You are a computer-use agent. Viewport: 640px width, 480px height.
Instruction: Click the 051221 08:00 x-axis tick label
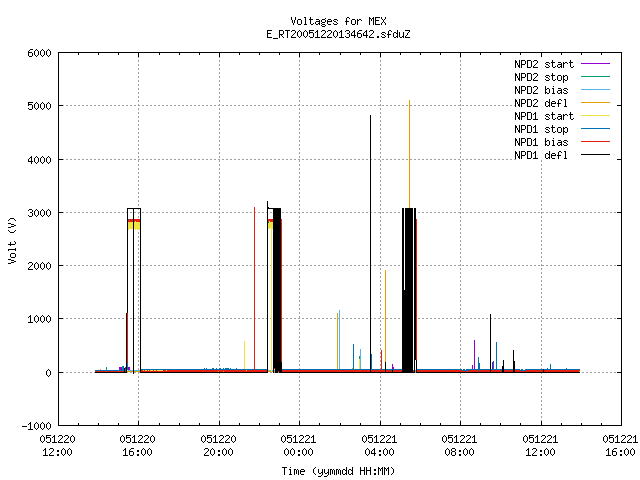point(459,446)
